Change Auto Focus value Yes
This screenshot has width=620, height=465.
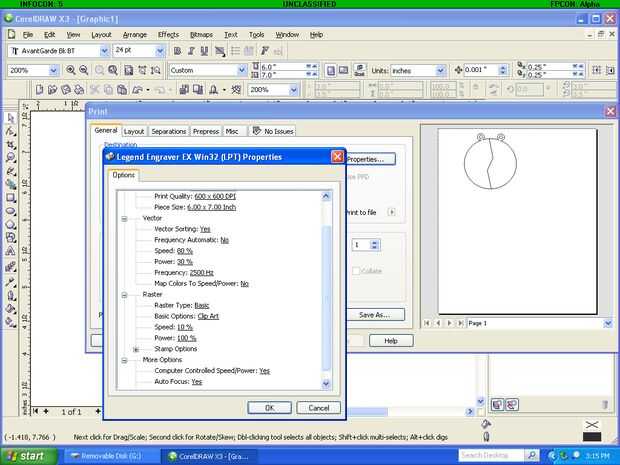tap(197, 382)
